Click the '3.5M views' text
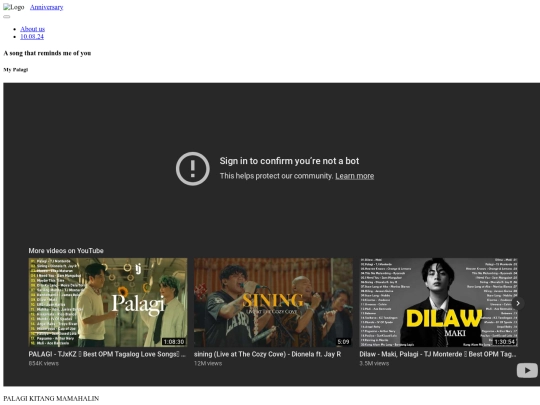 tap(374, 363)
